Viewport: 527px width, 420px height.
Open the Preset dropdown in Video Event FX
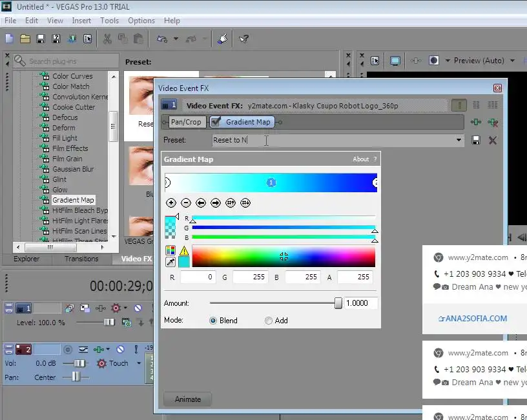(459, 140)
